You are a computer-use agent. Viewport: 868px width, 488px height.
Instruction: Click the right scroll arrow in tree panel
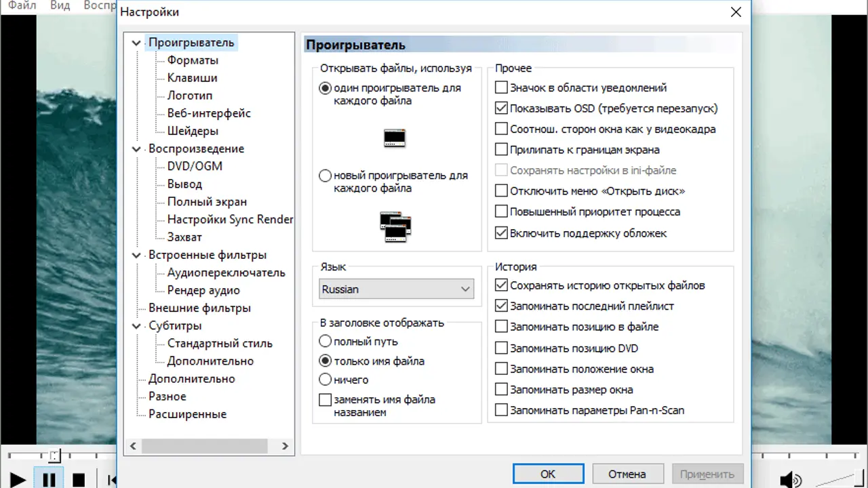click(285, 446)
